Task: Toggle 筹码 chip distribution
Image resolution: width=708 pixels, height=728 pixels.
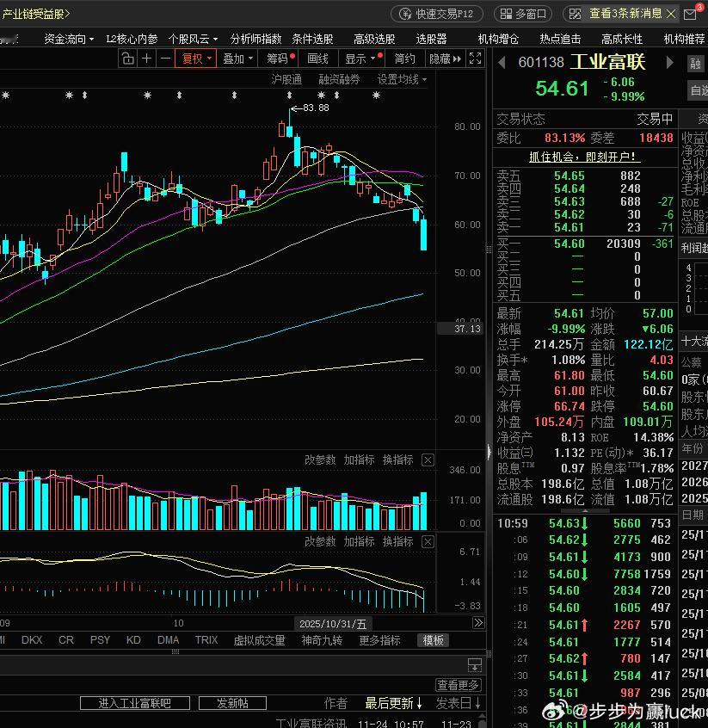Action: pos(279,59)
